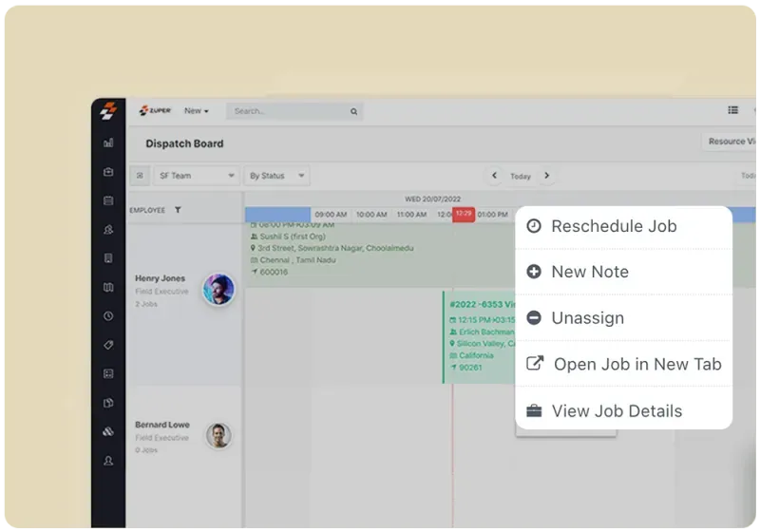Open the bar chart dashboard icon in sidebar
The image size is (760, 532).
pos(108,143)
